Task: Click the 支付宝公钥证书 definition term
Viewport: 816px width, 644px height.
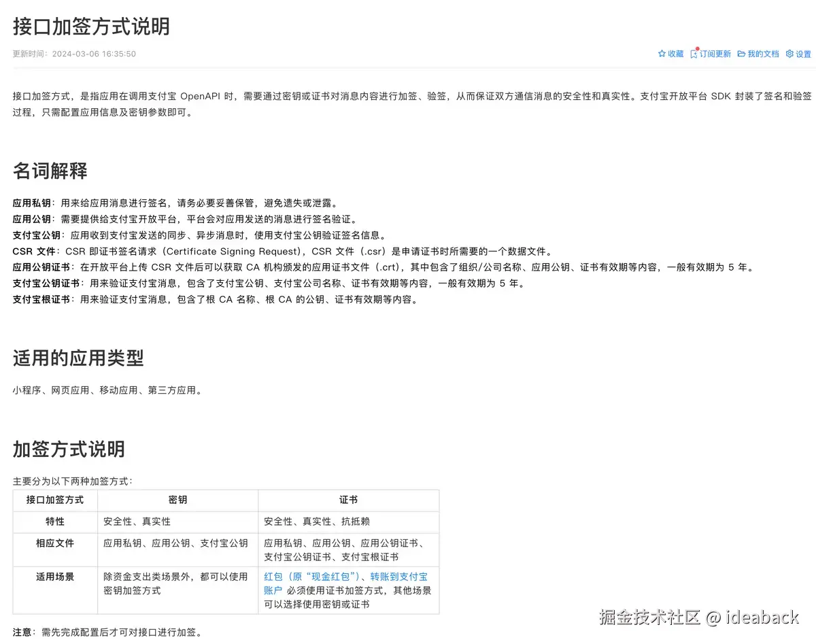Action: pos(46,284)
